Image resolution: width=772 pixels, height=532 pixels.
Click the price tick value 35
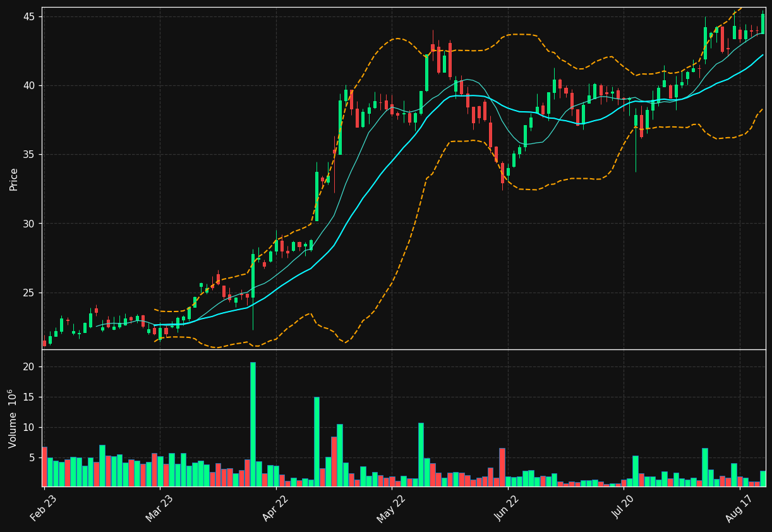tap(30, 155)
